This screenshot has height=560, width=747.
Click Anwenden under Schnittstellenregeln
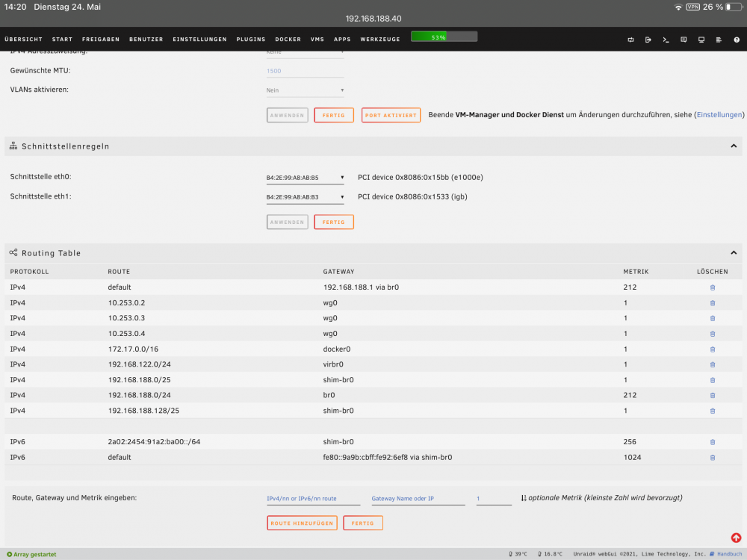click(x=288, y=222)
